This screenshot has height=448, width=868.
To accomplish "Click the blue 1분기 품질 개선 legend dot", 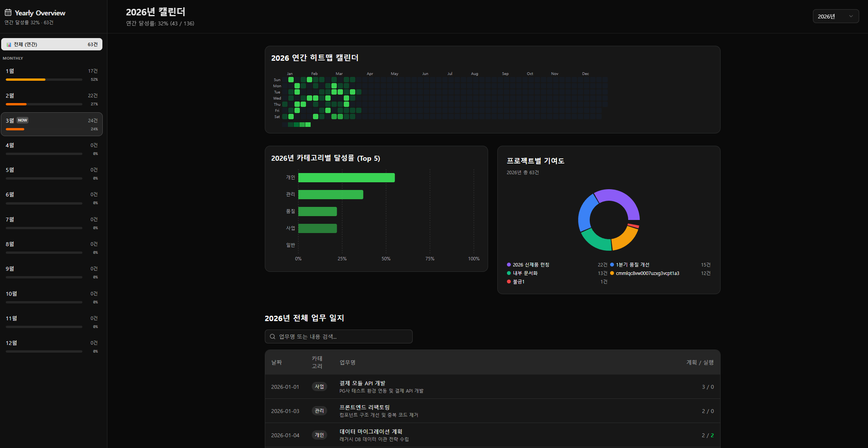I will [612, 265].
